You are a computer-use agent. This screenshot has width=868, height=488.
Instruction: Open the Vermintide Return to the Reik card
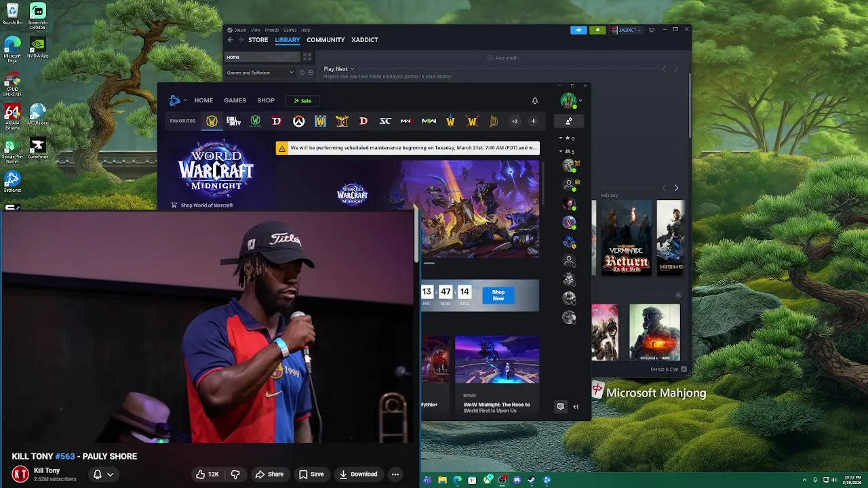click(626, 237)
